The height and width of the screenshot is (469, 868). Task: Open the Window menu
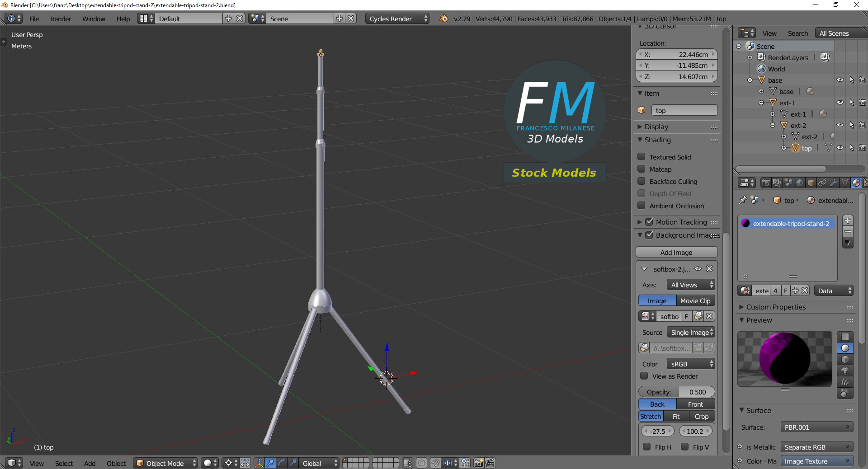pyautogui.click(x=94, y=19)
